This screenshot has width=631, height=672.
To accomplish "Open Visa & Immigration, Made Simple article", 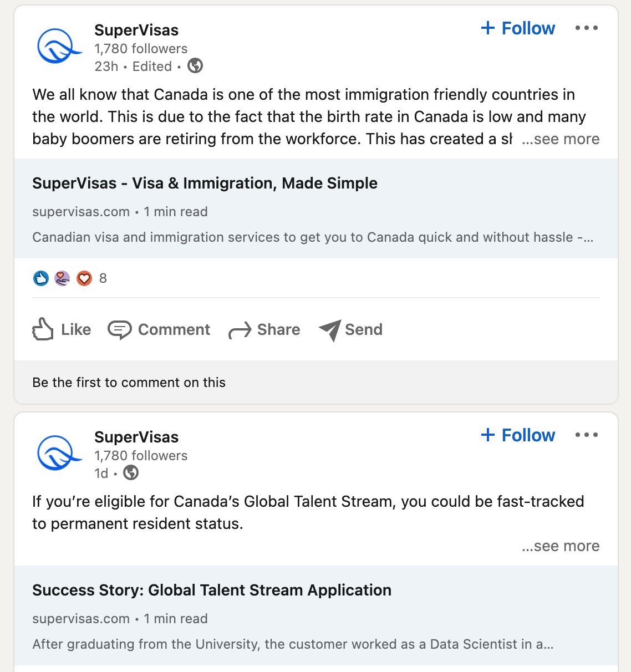I will (205, 184).
